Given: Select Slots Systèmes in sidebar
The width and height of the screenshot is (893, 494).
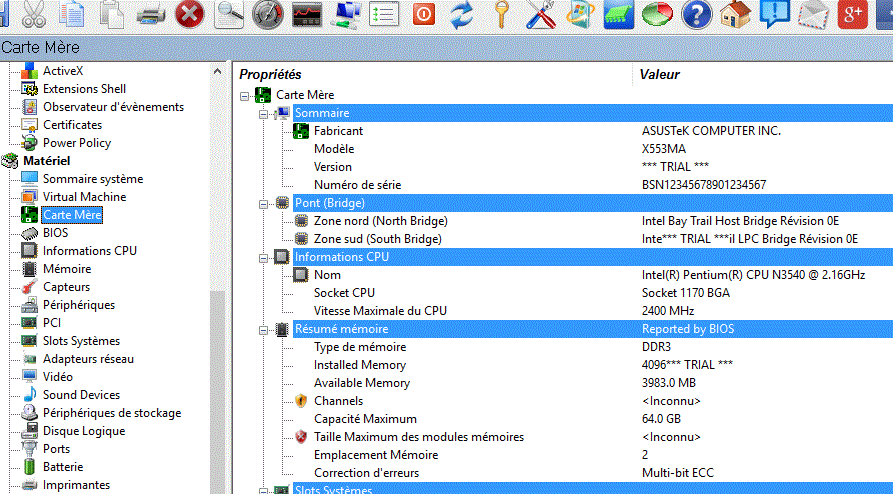Looking at the screenshot, I should coord(81,341).
